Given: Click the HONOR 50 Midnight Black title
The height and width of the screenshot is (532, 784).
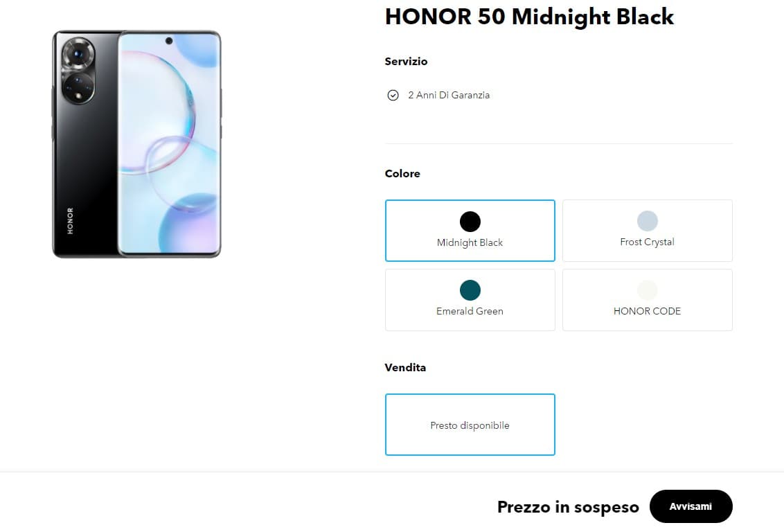Looking at the screenshot, I should point(529,17).
